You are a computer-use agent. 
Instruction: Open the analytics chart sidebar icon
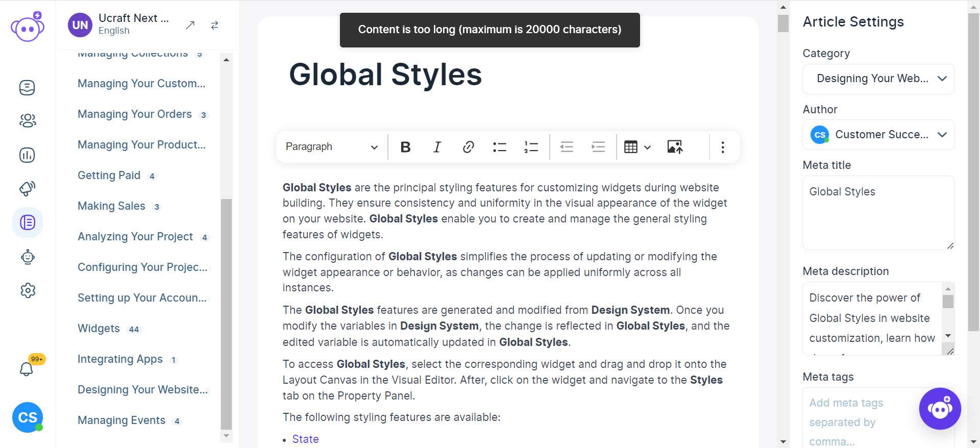pyautogui.click(x=27, y=155)
